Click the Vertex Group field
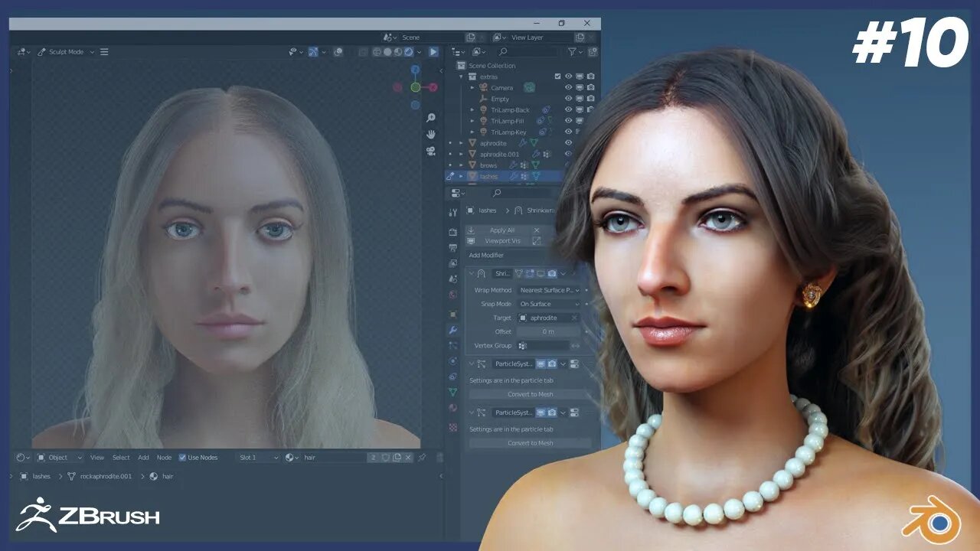Viewport: 980px width, 551px height. (543, 346)
